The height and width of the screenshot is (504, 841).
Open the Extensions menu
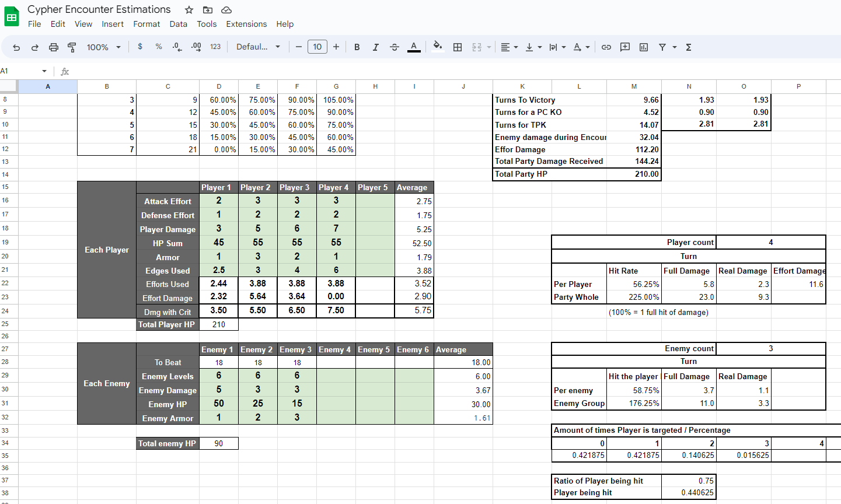pyautogui.click(x=246, y=24)
